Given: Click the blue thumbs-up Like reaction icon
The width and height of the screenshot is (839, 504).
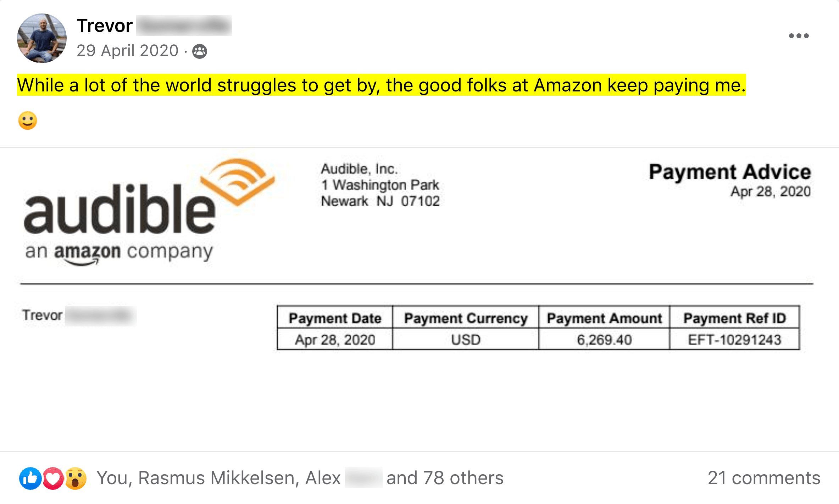Looking at the screenshot, I should 30,478.
